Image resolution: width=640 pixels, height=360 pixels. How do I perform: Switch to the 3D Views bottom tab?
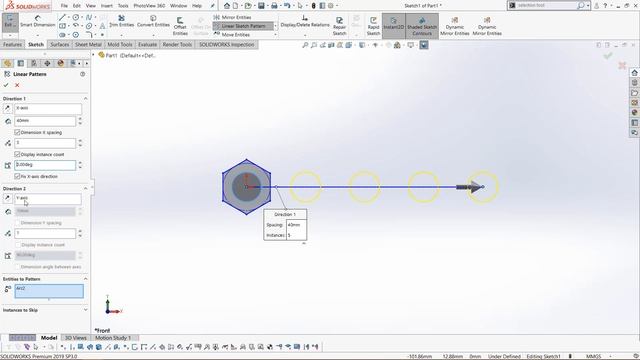(76, 338)
